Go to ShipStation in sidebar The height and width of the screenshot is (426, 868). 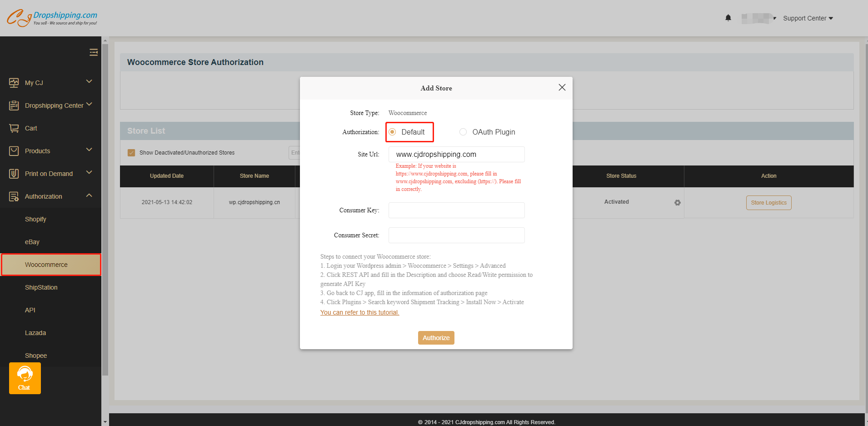(x=41, y=287)
